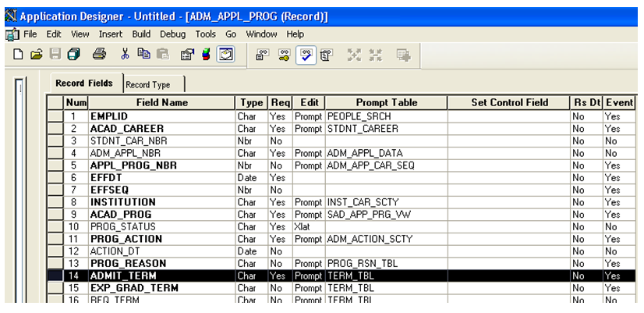The image size is (644, 313).
Task: Open the View menu
Action: click(80, 34)
